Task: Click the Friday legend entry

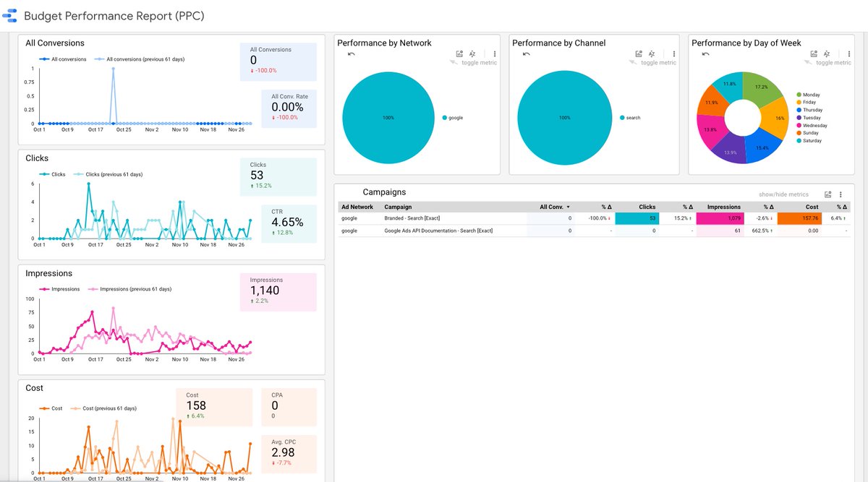Action: pyautogui.click(x=807, y=103)
